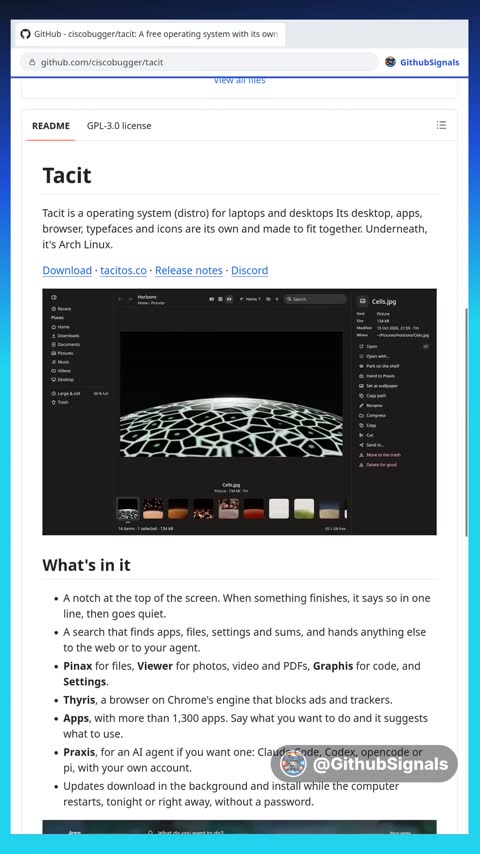Click the bold word Settings

[x=84, y=682]
